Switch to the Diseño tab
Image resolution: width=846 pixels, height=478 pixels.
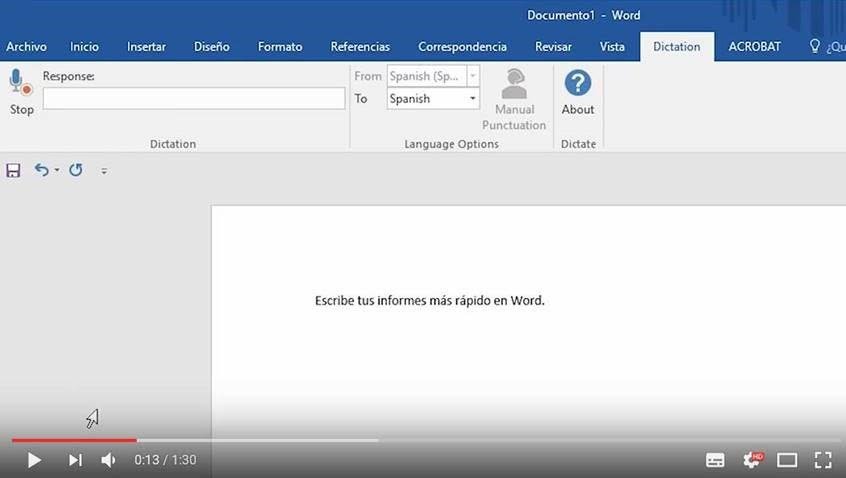point(212,47)
